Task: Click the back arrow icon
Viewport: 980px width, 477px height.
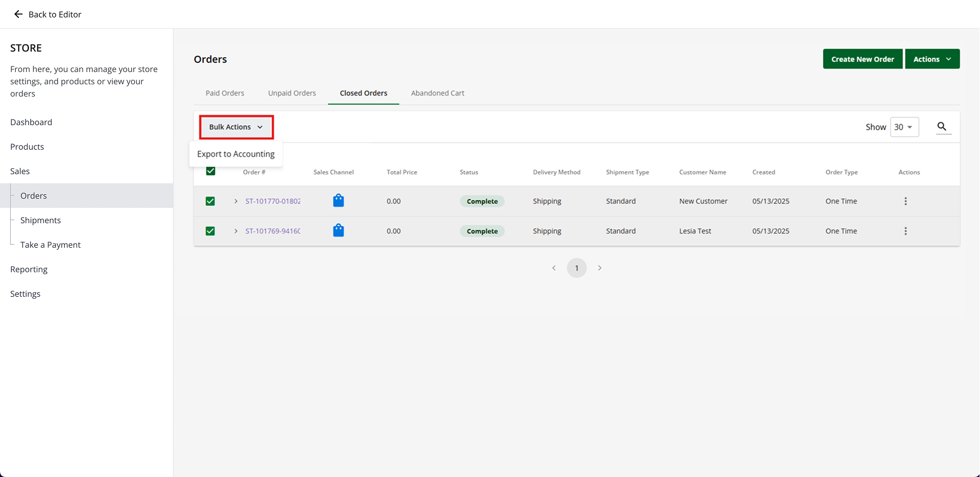Action: tap(18, 14)
